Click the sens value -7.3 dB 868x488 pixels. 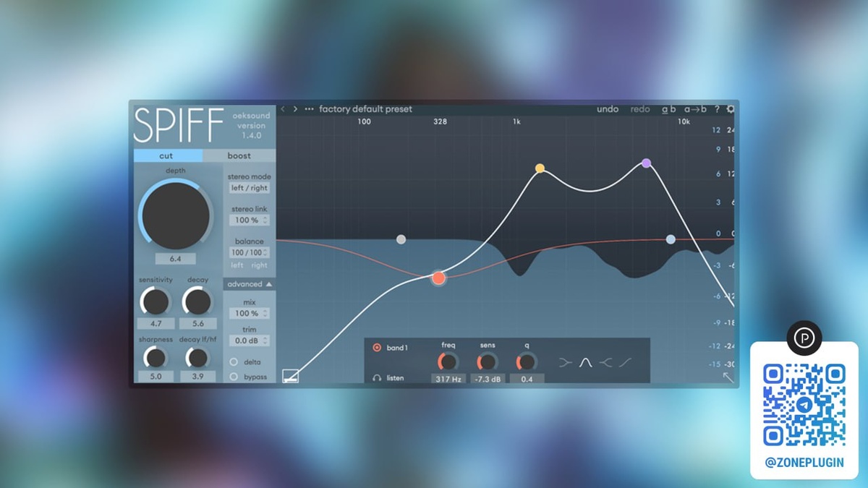(488, 378)
